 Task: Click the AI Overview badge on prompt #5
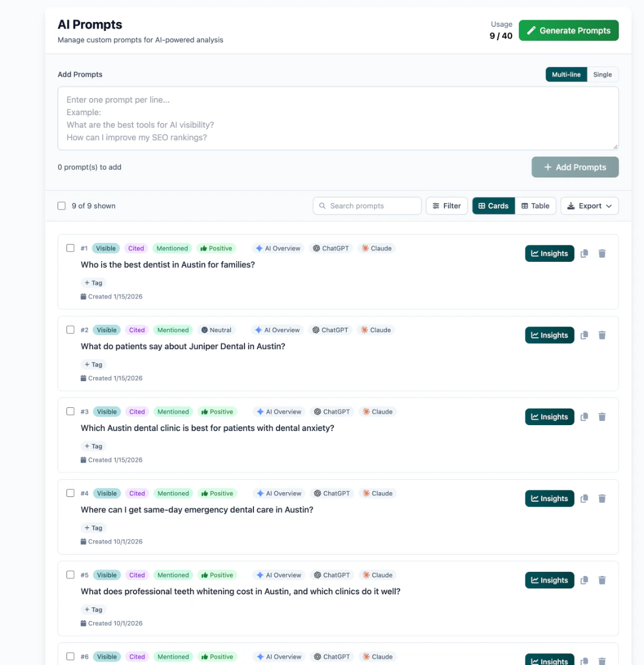click(x=279, y=575)
